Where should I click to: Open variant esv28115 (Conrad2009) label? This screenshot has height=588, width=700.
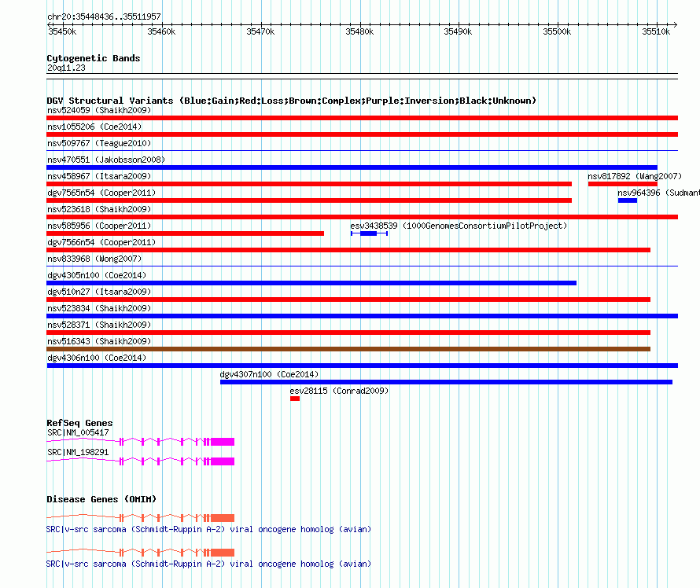tap(339, 391)
